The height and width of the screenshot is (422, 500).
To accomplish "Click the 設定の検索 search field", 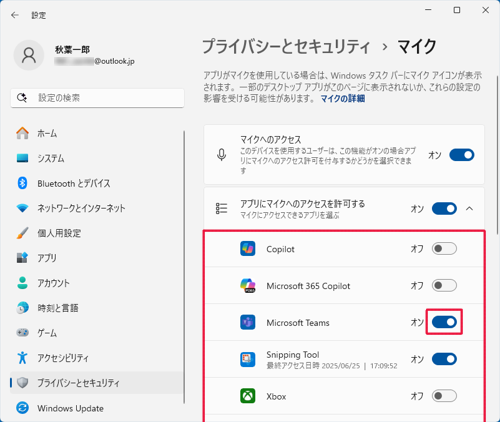I will click(97, 98).
